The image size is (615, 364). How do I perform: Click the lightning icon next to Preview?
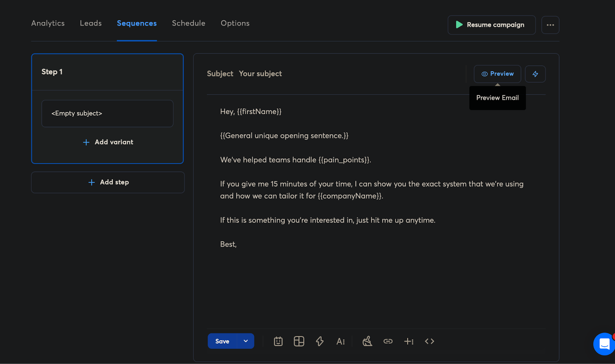(x=535, y=74)
